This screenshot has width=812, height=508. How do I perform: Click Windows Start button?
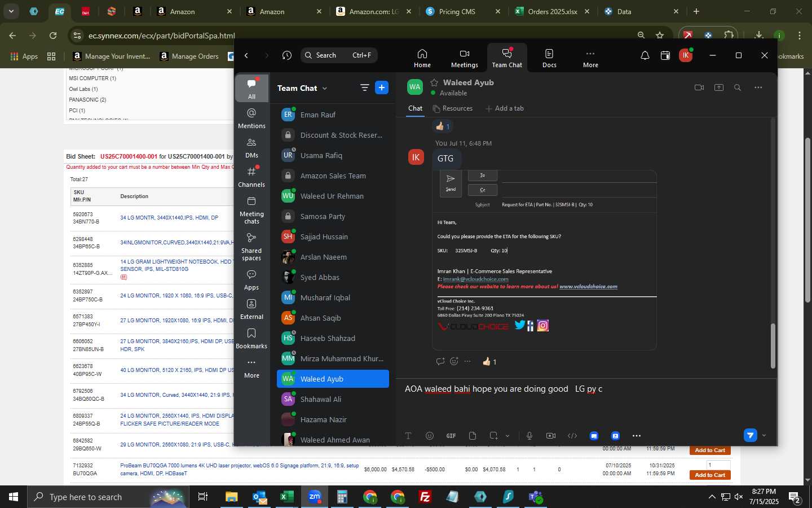14,497
